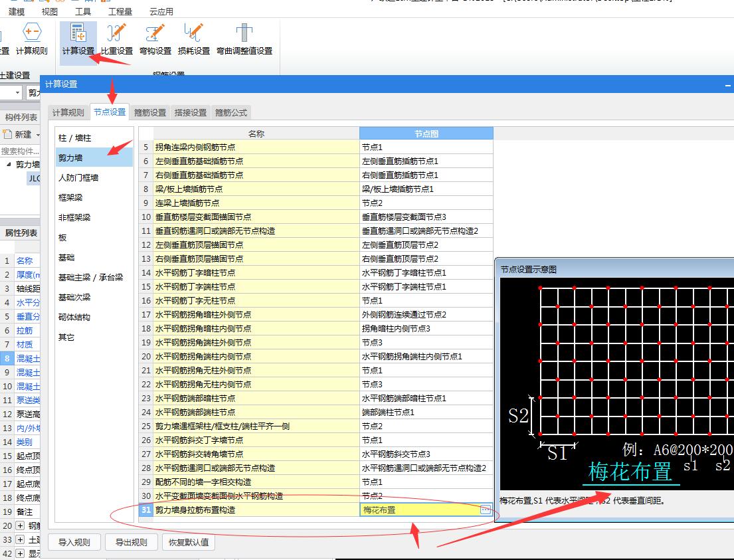Switch to 计算规则 tab in dialog
The height and width of the screenshot is (560, 734).
[x=68, y=112]
